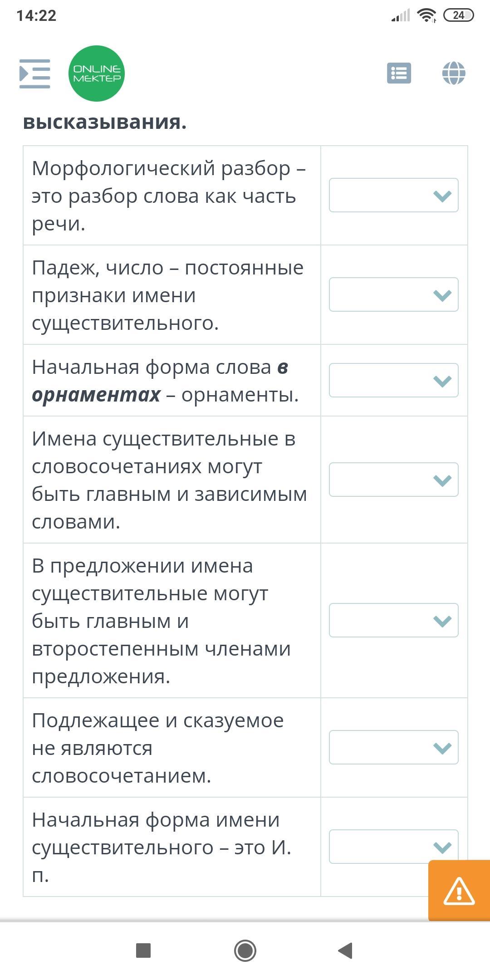Tap the globe language icon
This screenshot has width=490, height=980.
click(454, 73)
